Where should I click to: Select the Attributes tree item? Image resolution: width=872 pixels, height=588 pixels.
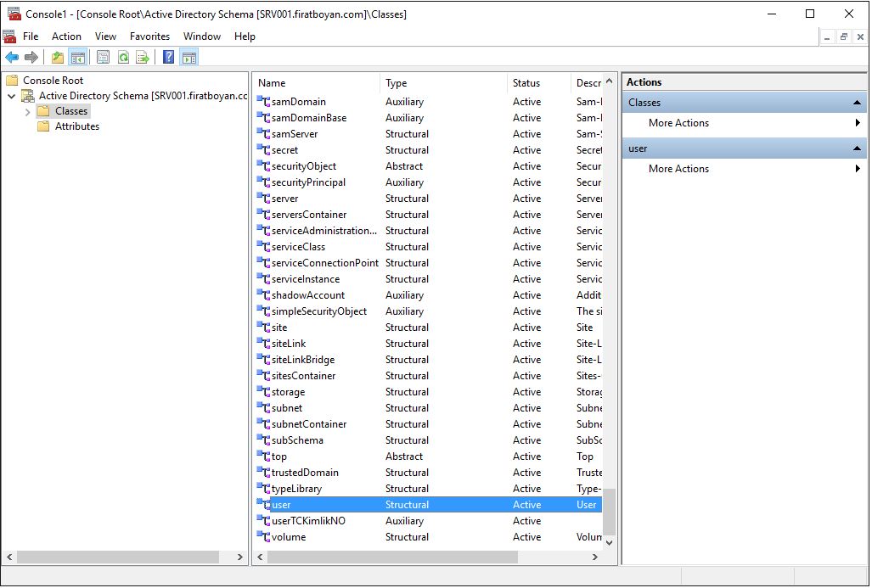76,126
